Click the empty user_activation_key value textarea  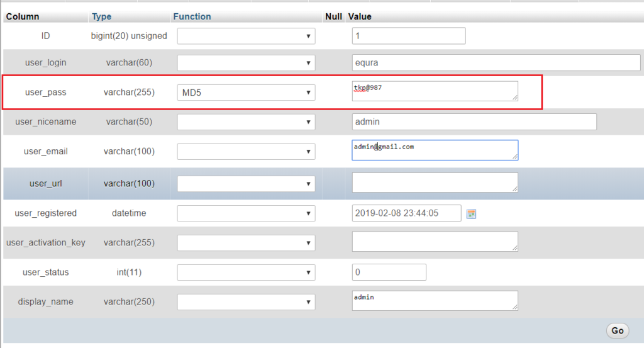435,241
